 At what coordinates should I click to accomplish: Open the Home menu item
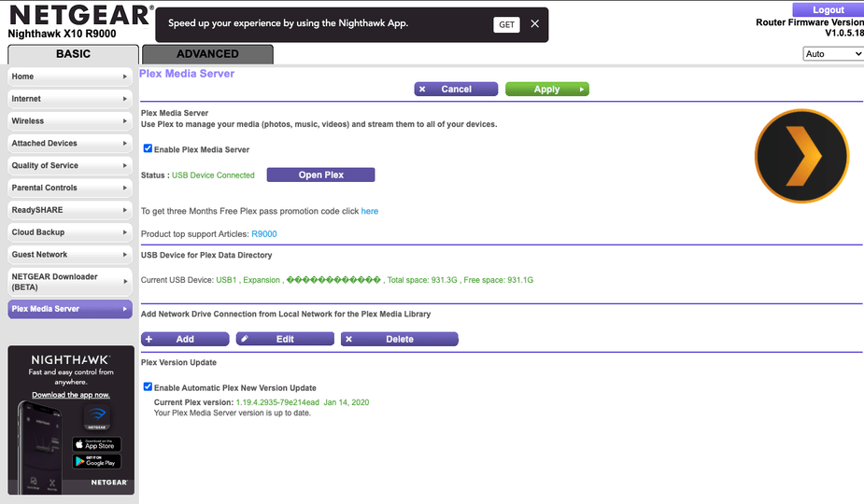(x=70, y=77)
